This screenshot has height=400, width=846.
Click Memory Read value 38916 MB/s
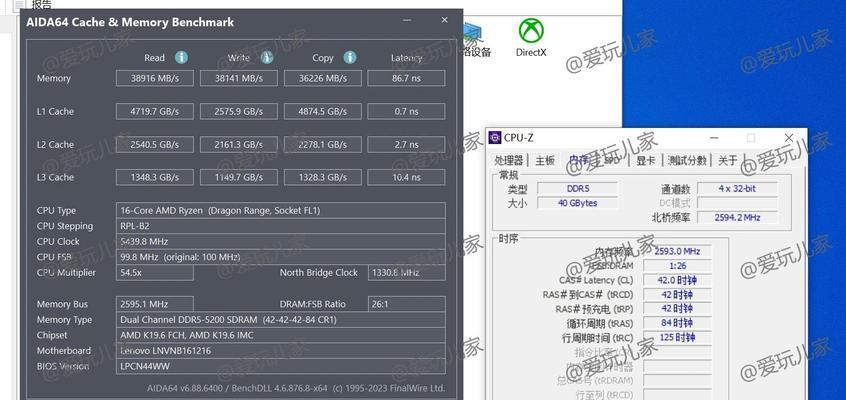pyautogui.click(x=154, y=78)
